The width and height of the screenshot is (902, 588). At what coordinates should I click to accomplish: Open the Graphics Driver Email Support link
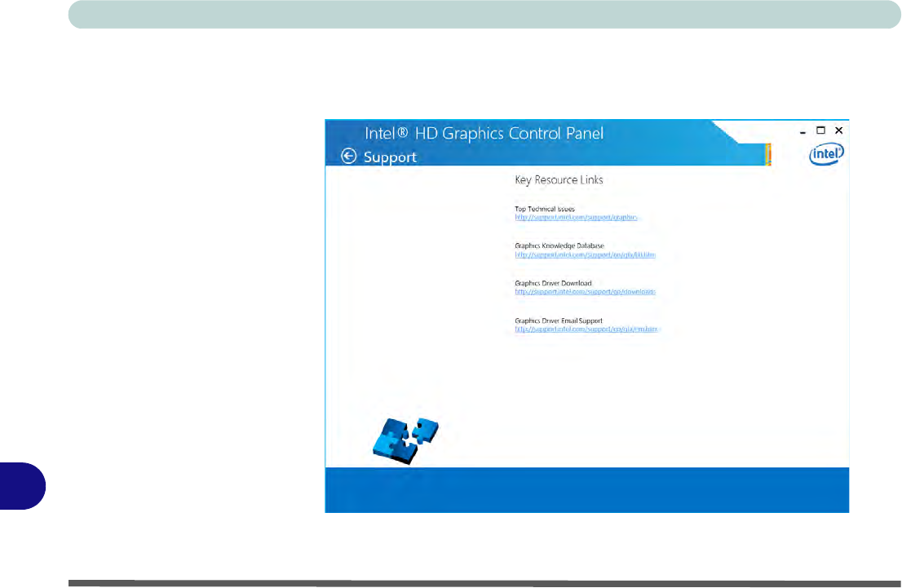click(586, 329)
